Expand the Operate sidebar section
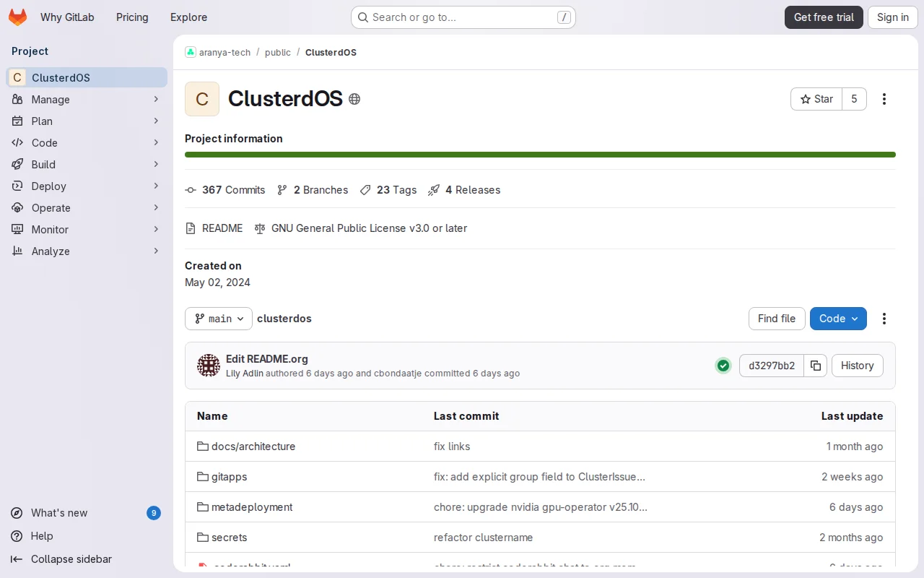This screenshot has height=578, width=924. (x=87, y=207)
